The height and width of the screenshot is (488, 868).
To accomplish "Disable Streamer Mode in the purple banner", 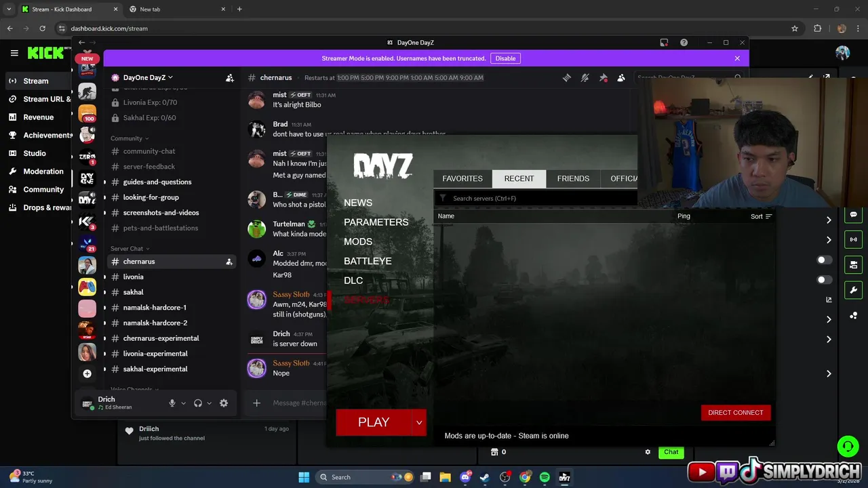I will [505, 58].
